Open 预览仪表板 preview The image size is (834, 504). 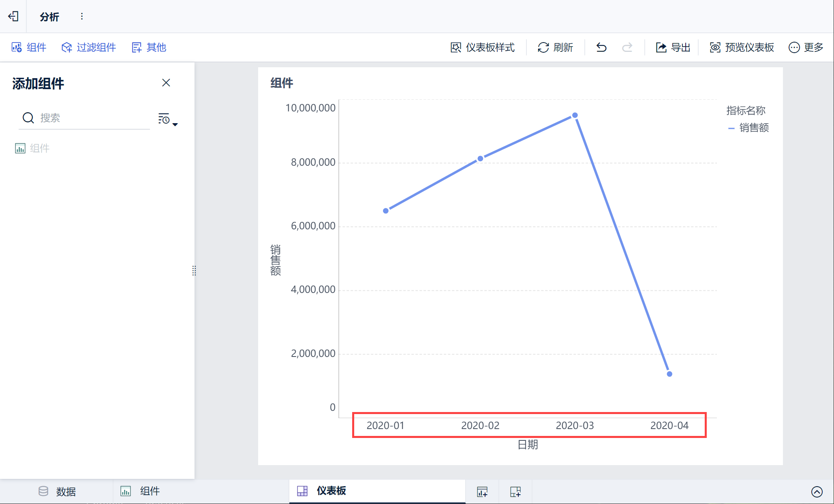coord(742,47)
